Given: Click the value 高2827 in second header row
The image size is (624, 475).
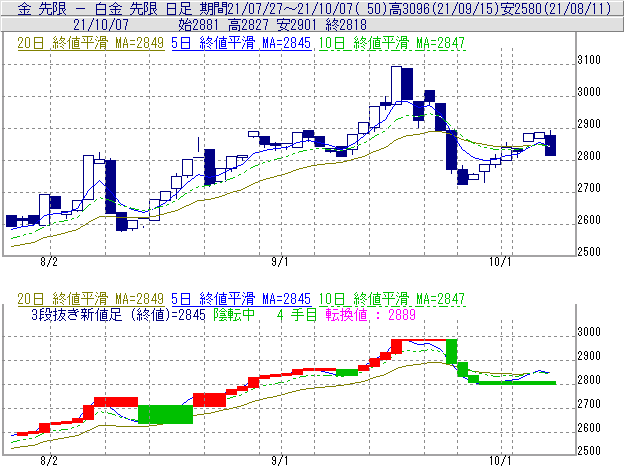Looking at the screenshot, I should pos(248,25).
